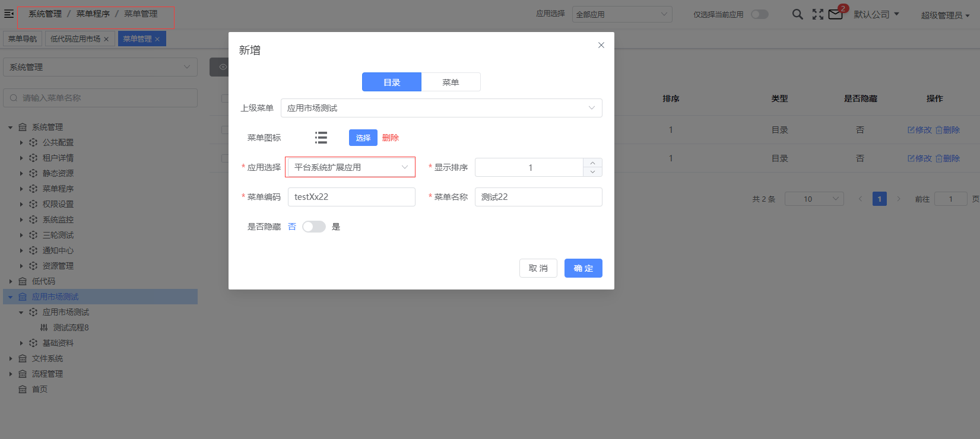Click the 请输入菜单名称 search field
980x439 pixels.
[100, 98]
